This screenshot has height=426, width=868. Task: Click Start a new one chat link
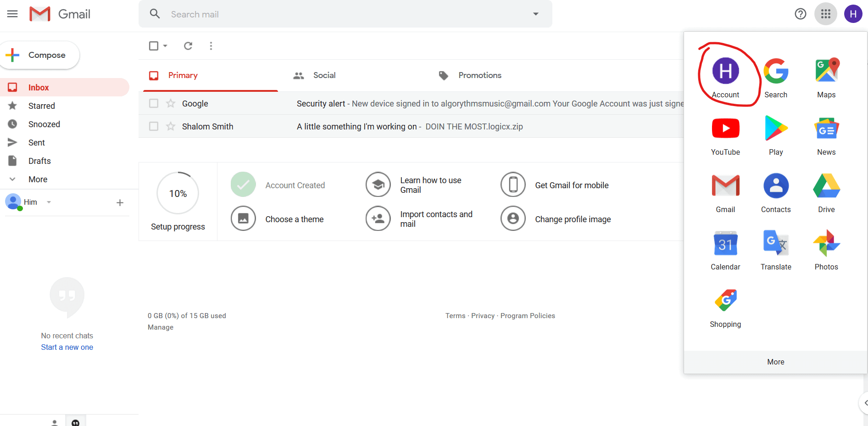[67, 347]
